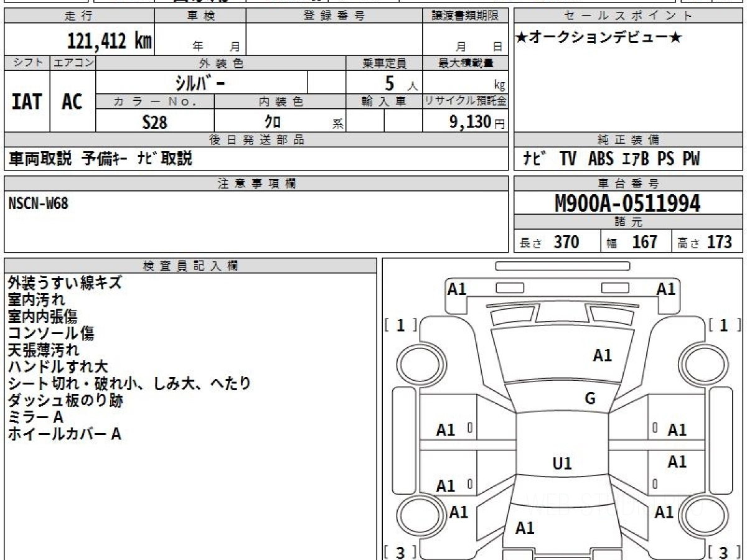This screenshot has width=747, height=560.
Task: Select inspector note 室内汚れ
Action: click(37, 300)
